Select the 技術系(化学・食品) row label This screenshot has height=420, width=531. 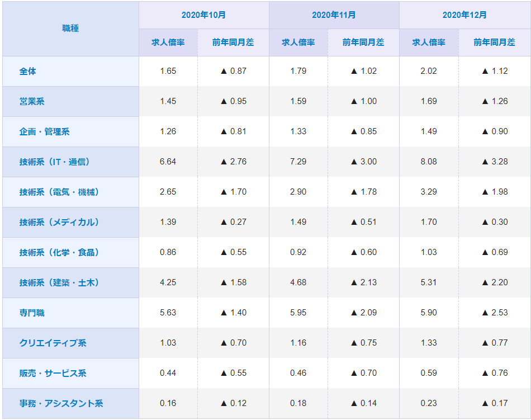click(59, 252)
